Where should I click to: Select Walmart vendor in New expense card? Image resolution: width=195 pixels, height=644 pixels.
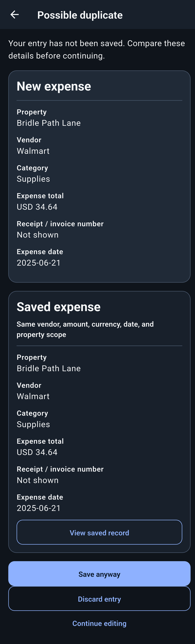coord(33,151)
